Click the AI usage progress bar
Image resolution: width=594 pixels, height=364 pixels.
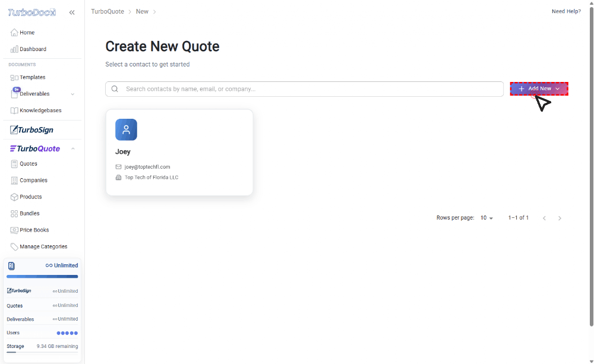click(42, 277)
